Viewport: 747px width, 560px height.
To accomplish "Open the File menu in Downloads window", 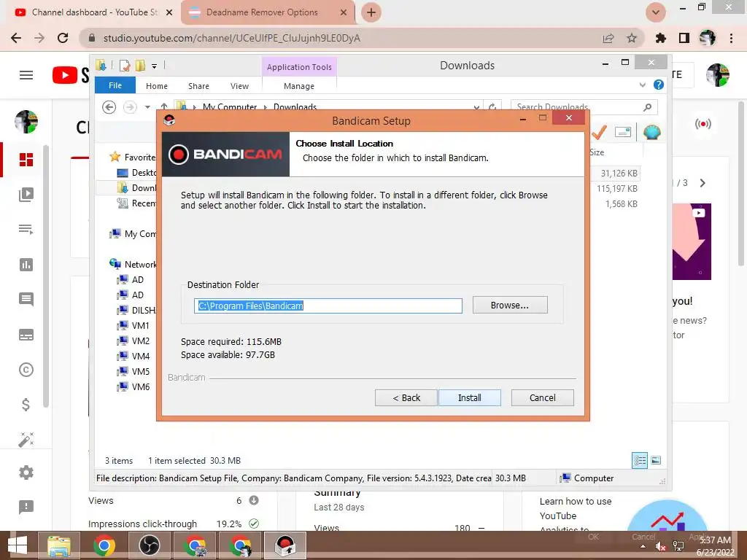I will click(x=115, y=85).
